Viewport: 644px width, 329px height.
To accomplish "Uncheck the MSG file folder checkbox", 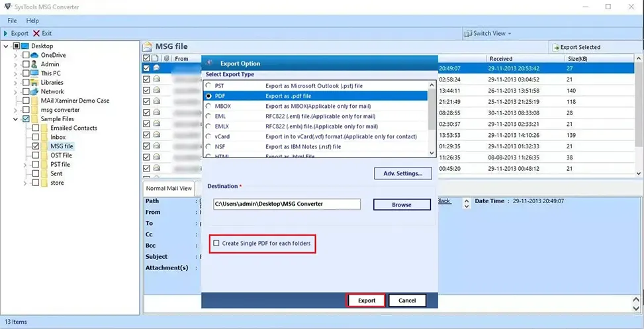I will [35, 146].
